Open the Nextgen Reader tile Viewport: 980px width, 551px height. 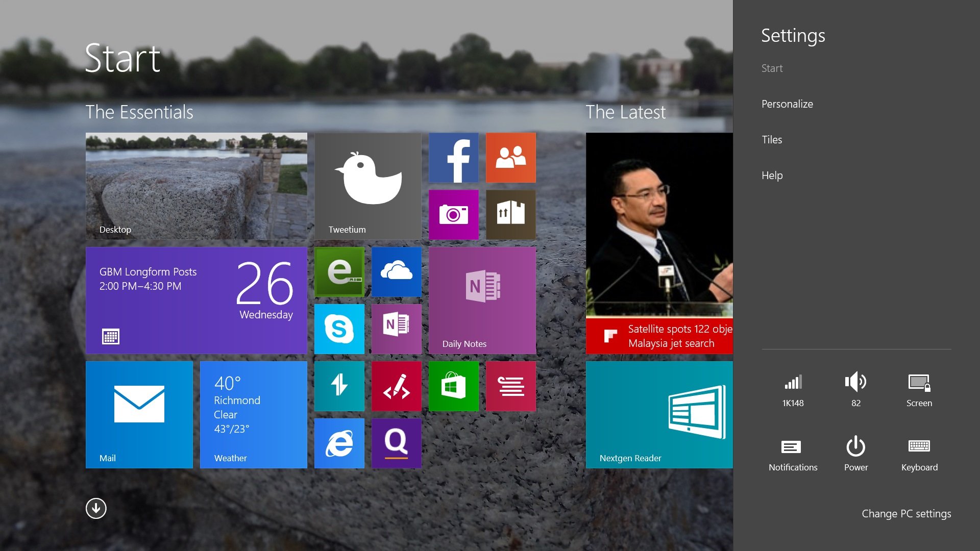(x=659, y=415)
